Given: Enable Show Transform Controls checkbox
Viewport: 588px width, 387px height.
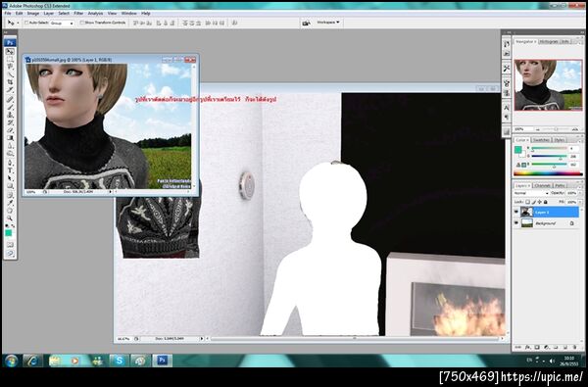Looking at the screenshot, I should pos(82,23).
